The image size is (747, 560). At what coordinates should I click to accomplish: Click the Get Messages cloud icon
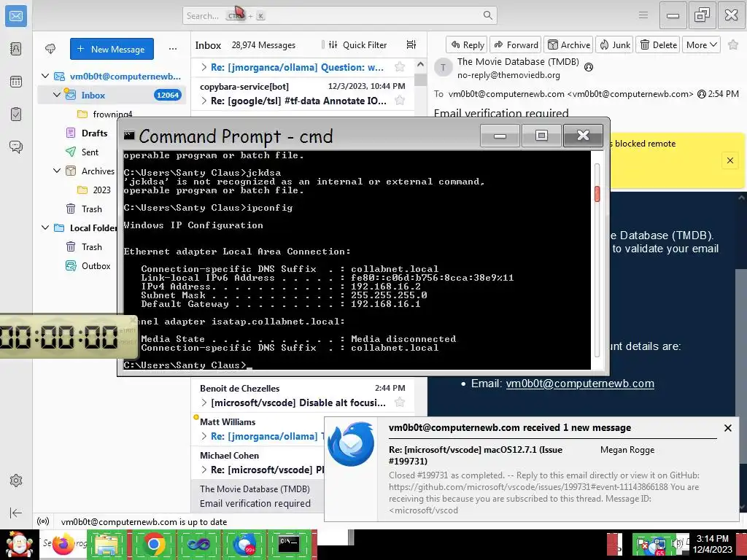(50, 49)
